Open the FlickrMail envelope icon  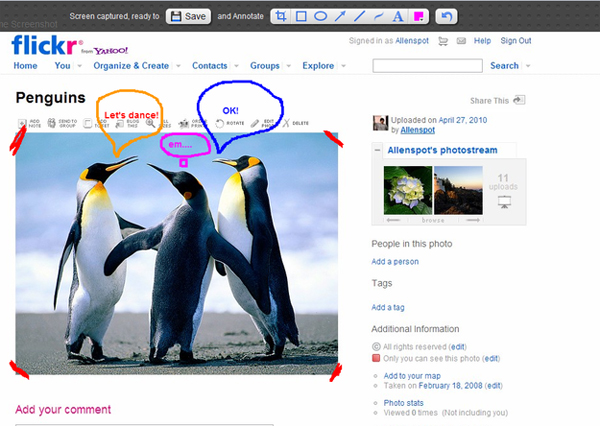click(461, 41)
